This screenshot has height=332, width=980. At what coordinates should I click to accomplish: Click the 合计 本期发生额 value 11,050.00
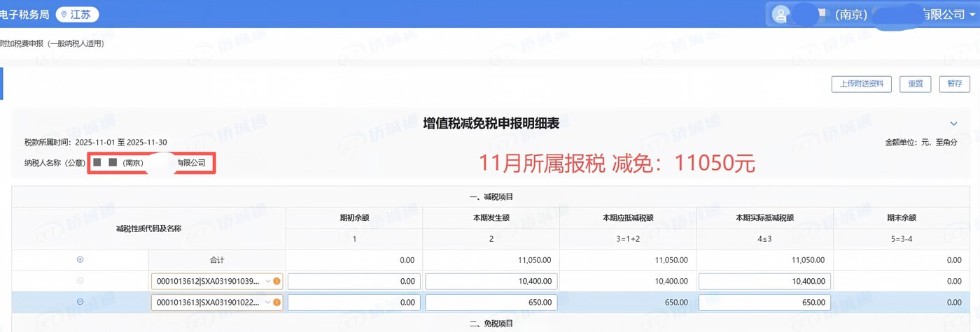pyautogui.click(x=535, y=260)
